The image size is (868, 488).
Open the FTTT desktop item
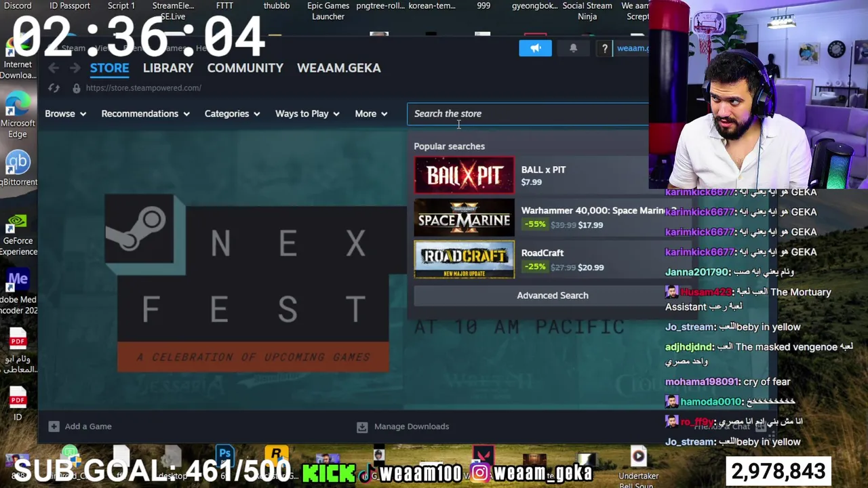pos(224,5)
